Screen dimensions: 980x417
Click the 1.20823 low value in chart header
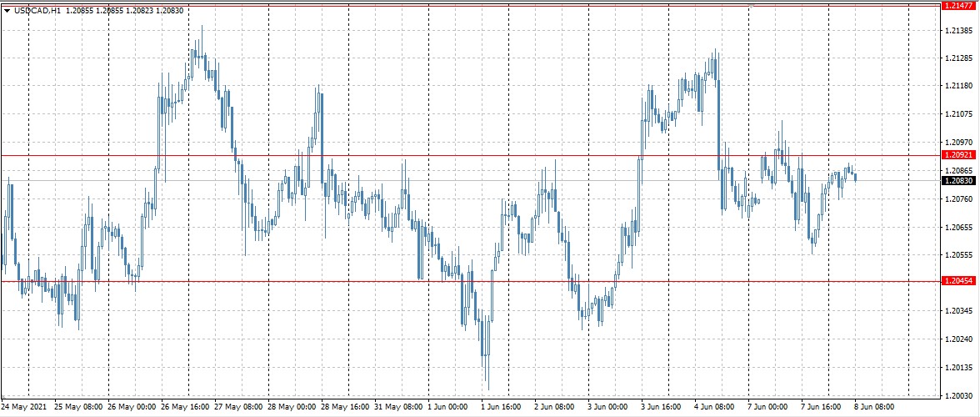click(x=142, y=11)
